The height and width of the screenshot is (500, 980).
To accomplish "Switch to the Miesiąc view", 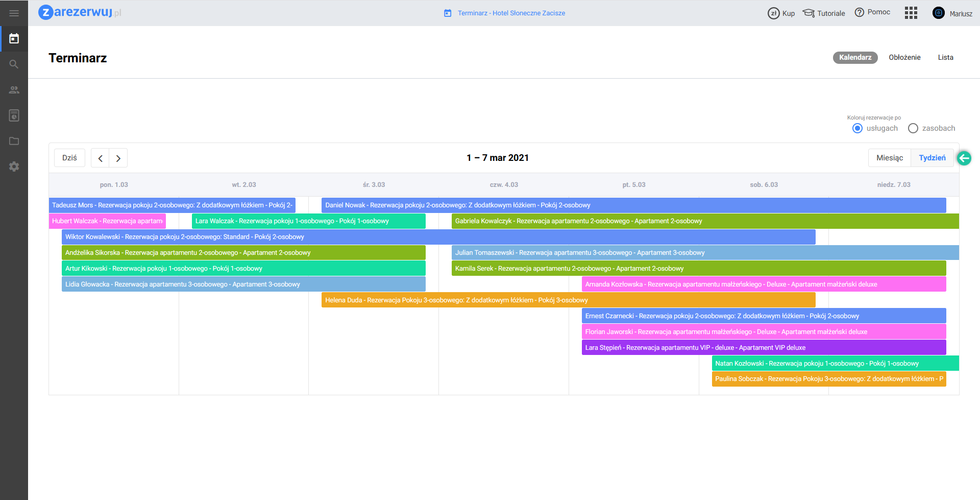I will (x=890, y=158).
